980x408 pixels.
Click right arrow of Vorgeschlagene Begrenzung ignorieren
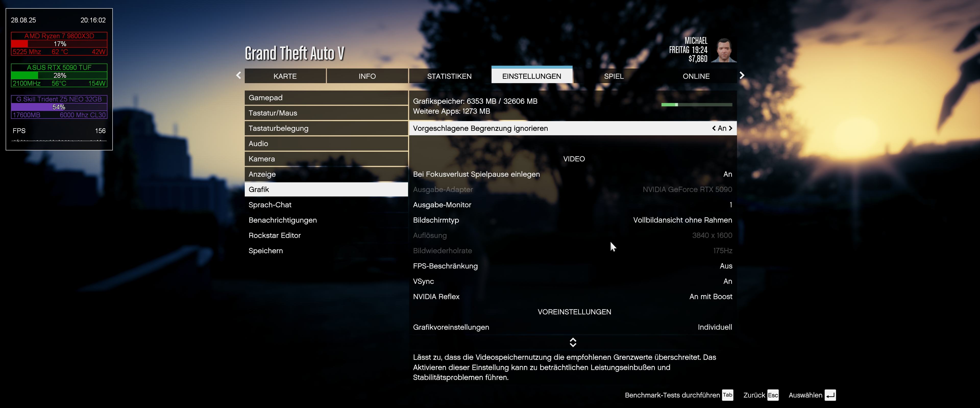click(730, 128)
